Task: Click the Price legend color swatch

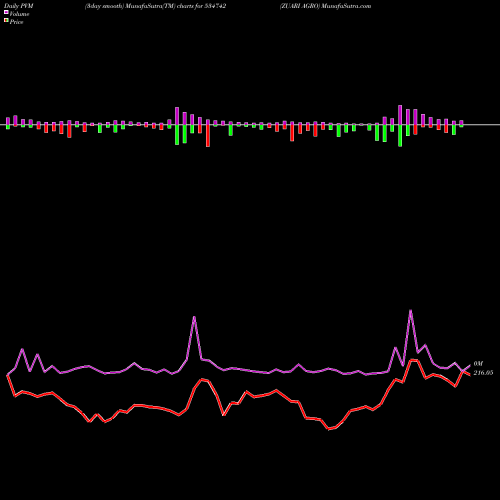Action: (x=6, y=21)
